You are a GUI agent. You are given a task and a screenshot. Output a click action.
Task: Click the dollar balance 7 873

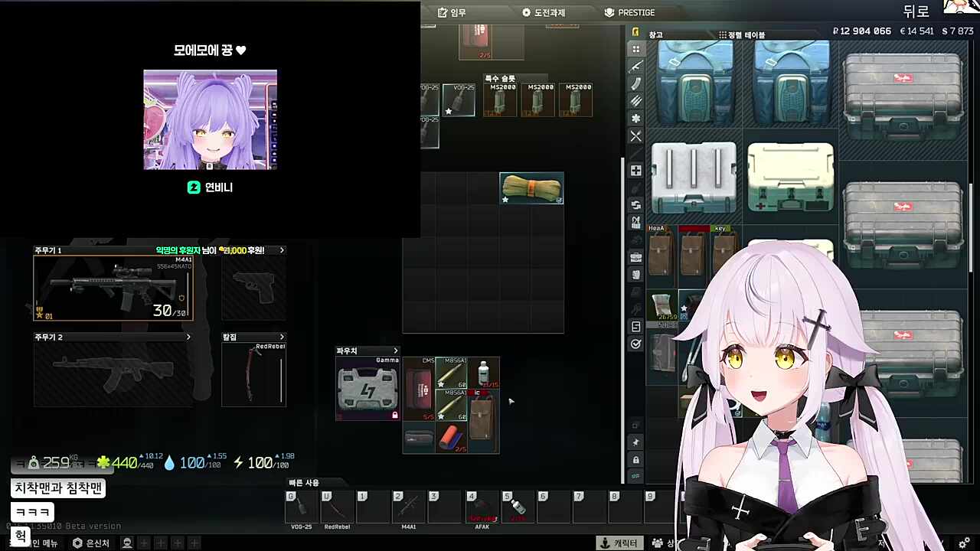958,31
